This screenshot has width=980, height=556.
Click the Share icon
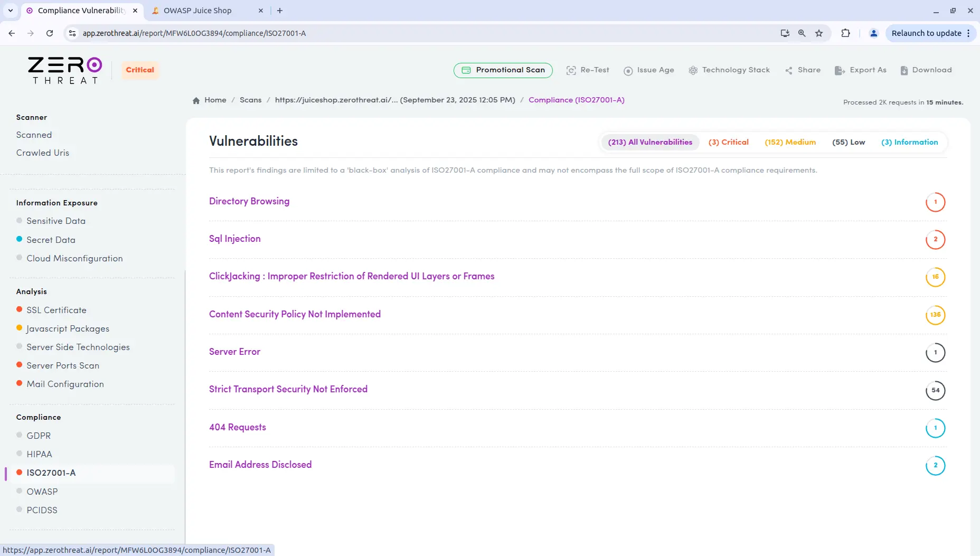pos(789,70)
